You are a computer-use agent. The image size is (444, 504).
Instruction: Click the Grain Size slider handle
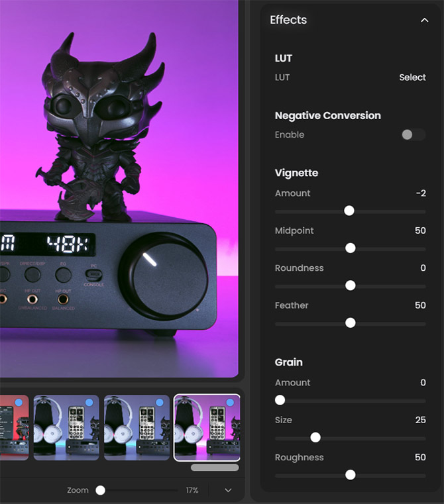click(315, 437)
